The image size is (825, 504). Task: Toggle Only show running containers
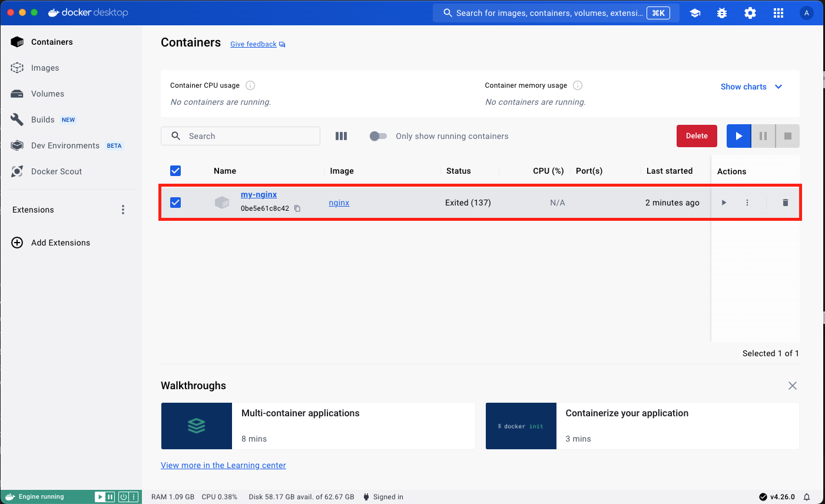[x=378, y=136]
